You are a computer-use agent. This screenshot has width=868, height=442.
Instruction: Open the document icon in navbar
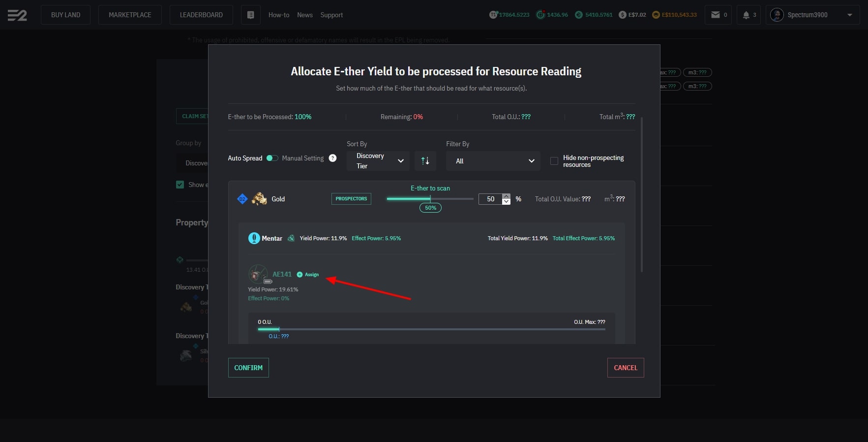(250, 15)
